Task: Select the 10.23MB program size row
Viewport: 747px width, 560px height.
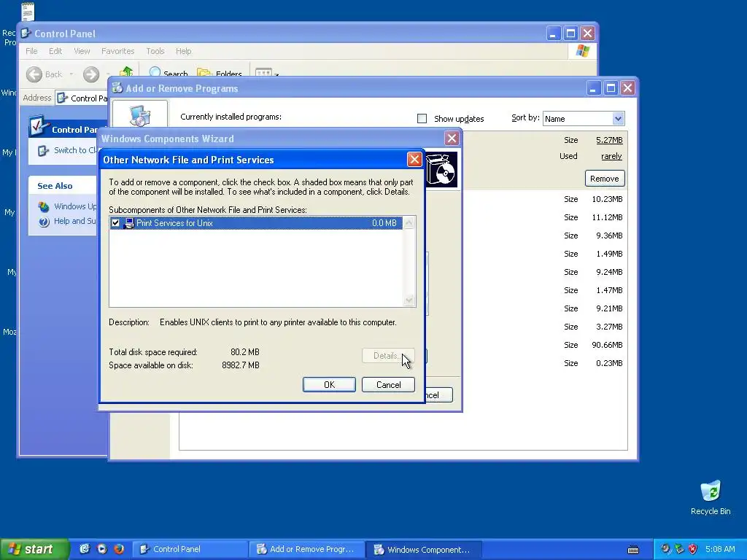Action: coord(593,199)
